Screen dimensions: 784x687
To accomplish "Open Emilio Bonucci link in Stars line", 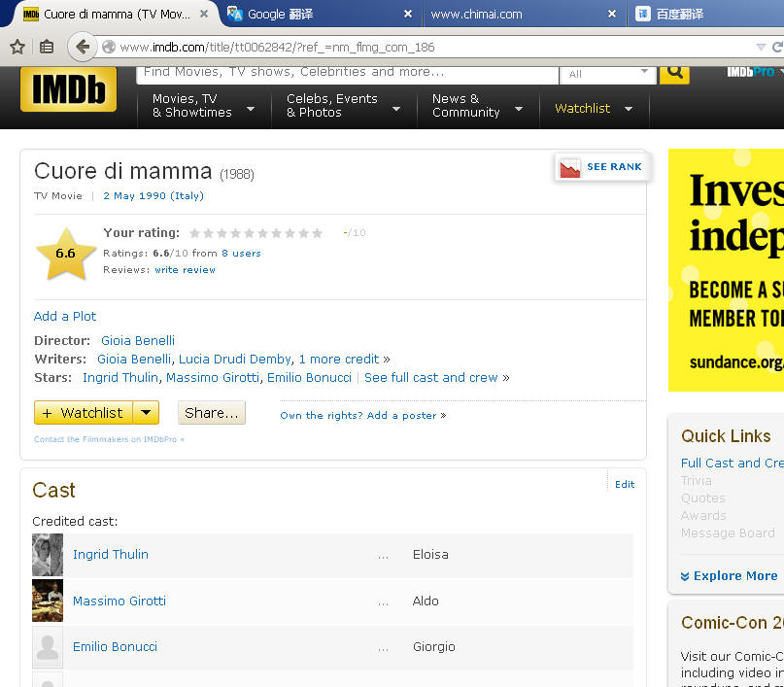I will (309, 378).
